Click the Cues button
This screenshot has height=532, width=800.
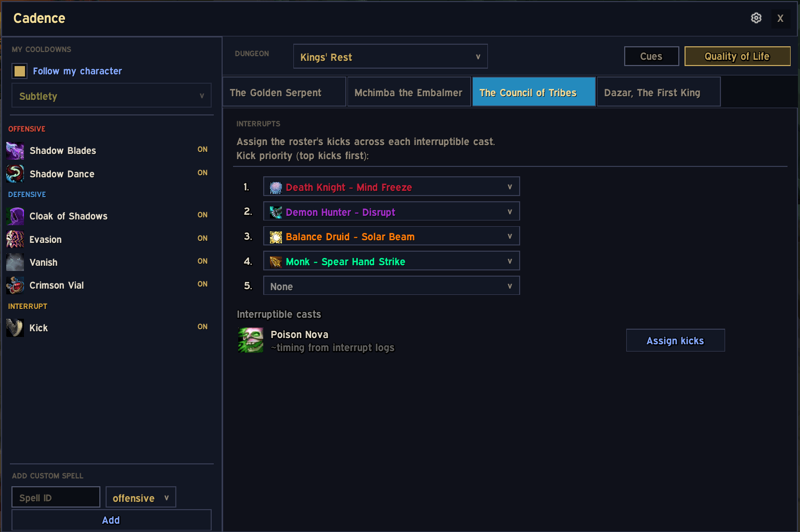pos(652,56)
